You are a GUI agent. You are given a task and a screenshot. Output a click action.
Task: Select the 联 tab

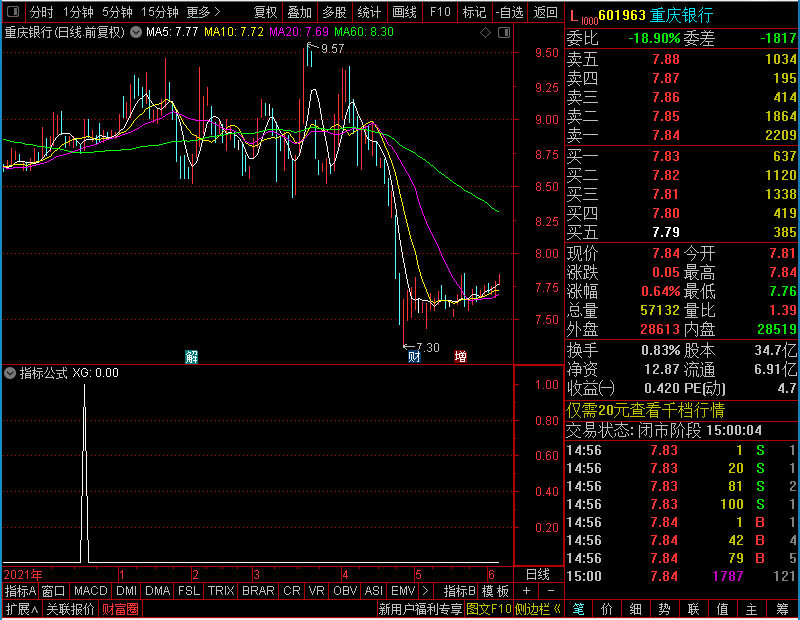(693, 609)
